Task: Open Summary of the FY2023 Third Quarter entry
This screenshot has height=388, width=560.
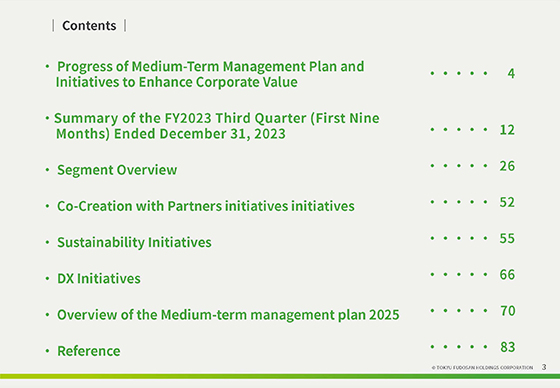Action: 216,126
